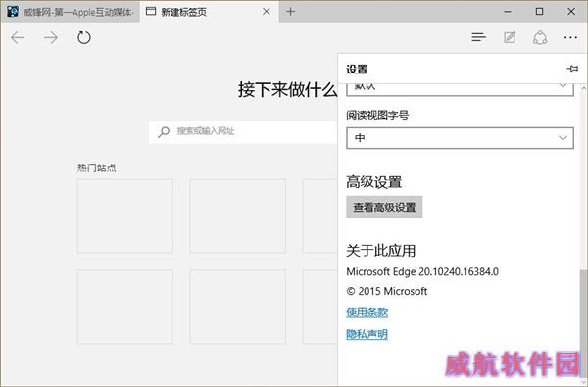Open the partially visible 默认 dropdown

coord(460,89)
